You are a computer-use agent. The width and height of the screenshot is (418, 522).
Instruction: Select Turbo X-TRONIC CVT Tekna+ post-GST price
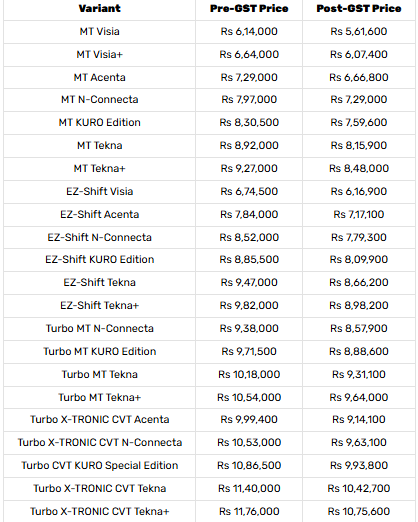(x=359, y=512)
